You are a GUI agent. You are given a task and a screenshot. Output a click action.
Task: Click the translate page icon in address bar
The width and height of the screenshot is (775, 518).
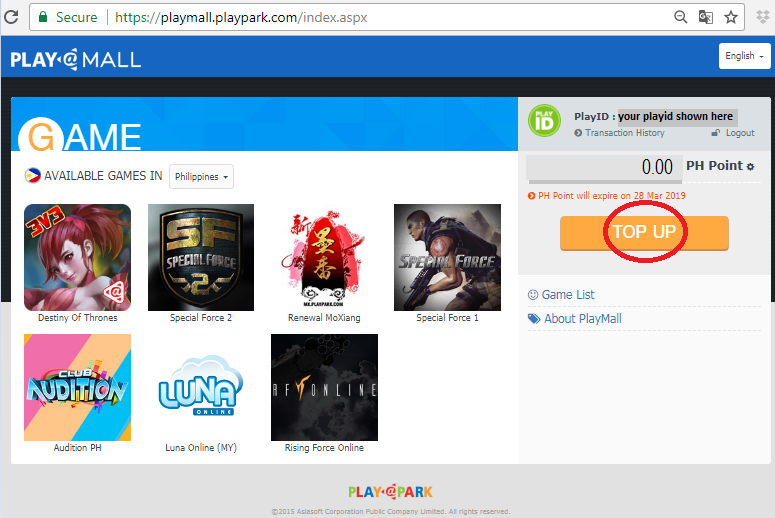point(706,17)
